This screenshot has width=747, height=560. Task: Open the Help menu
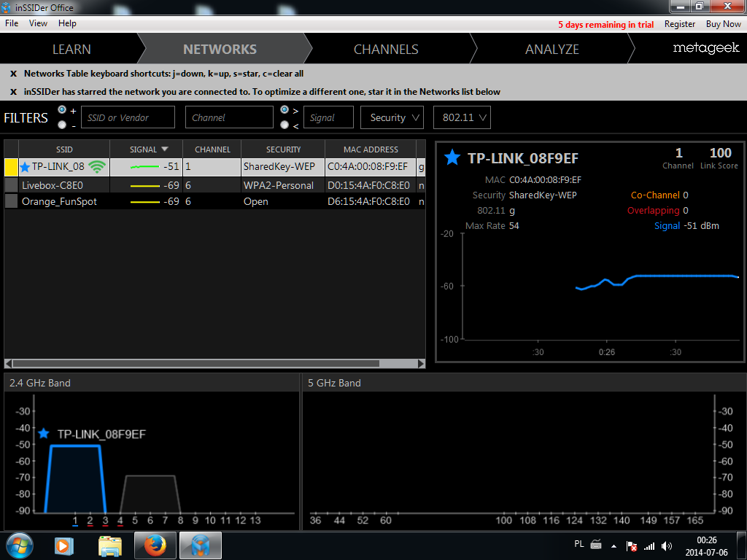point(67,23)
